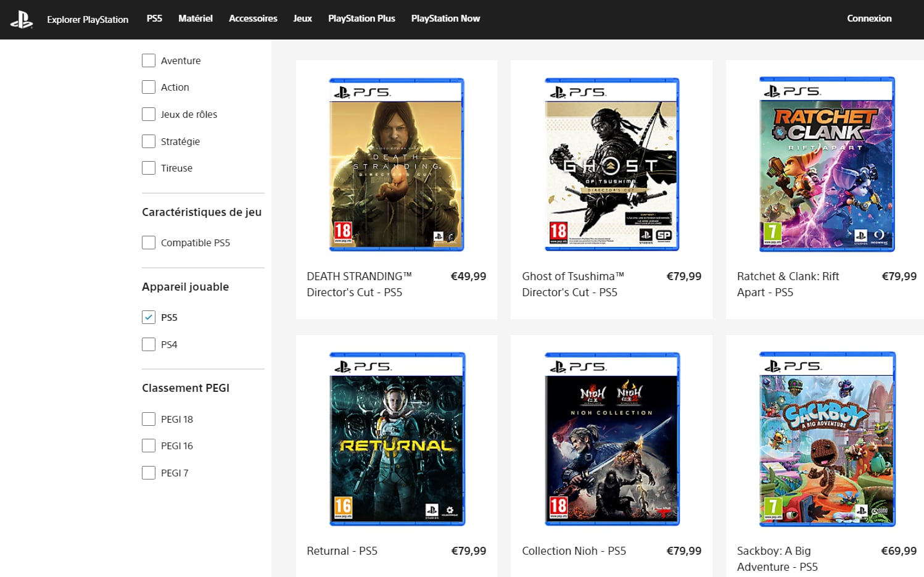
Task: Open the Accessoires menu
Action: coord(253,19)
